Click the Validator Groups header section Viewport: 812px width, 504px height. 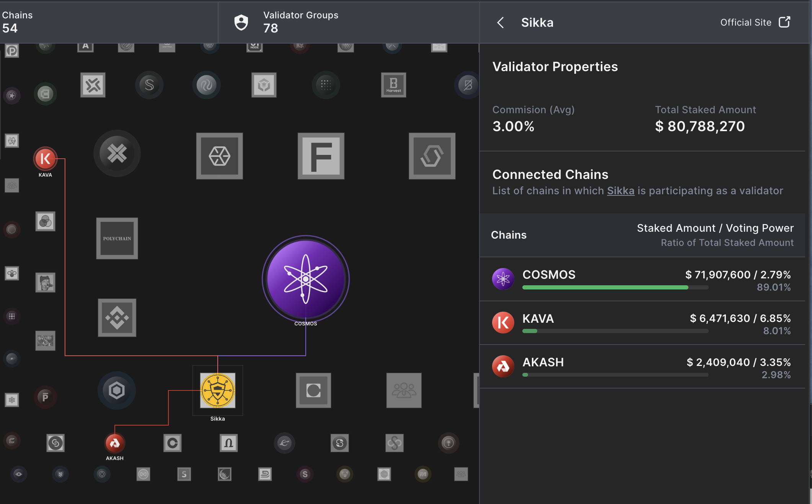300,22
